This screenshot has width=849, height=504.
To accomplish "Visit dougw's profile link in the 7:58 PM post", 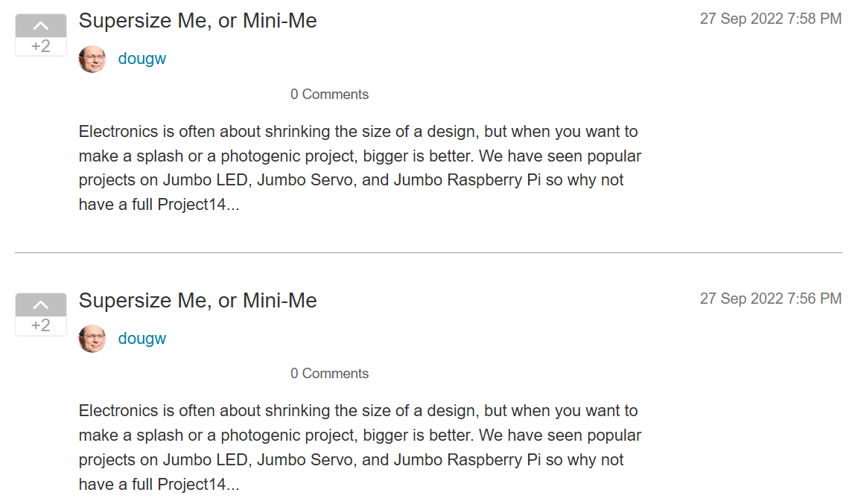I will coord(141,59).
